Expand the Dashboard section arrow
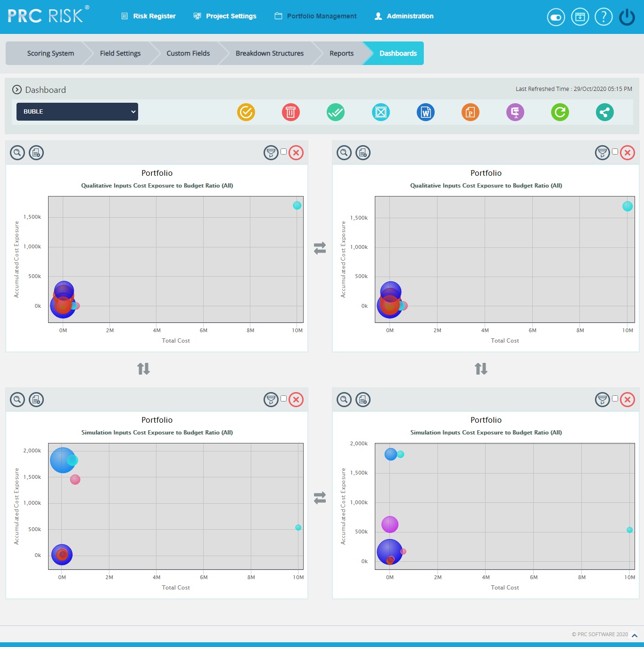This screenshot has height=647, width=644. 17,90
